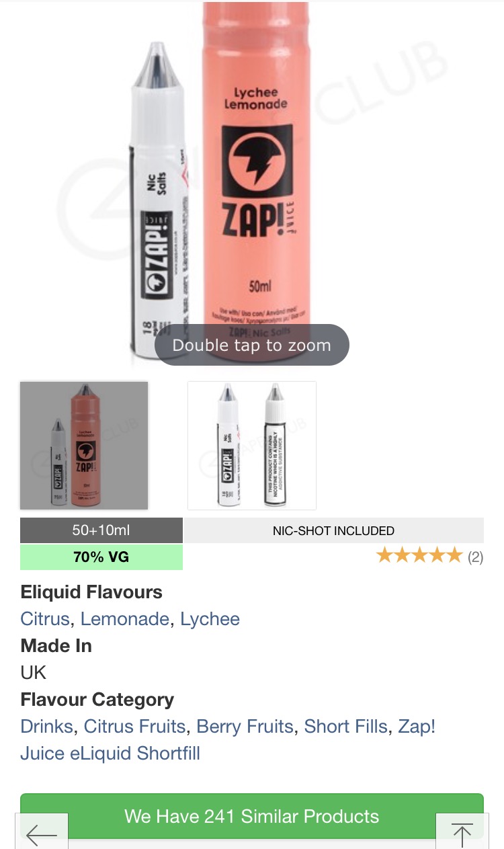
Task: Tap the scroll-to-top arrow icon
Action: pyautogui.click(x=462, y=834)
